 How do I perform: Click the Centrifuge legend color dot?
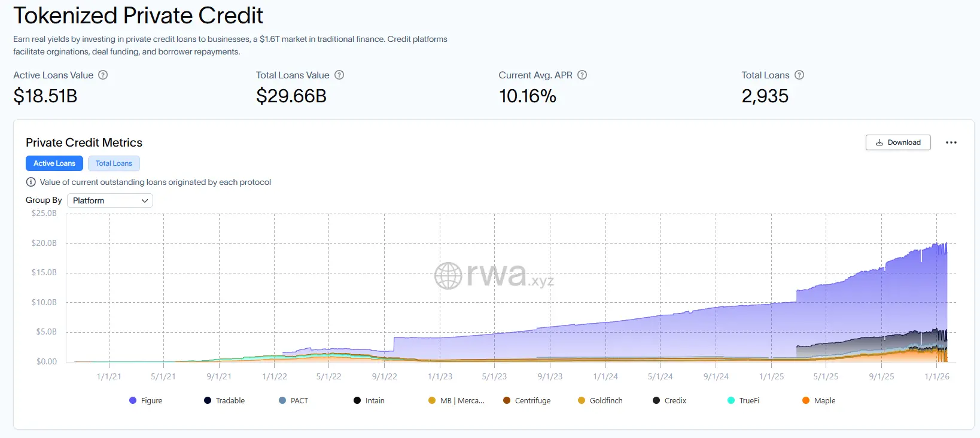(507, 401)
